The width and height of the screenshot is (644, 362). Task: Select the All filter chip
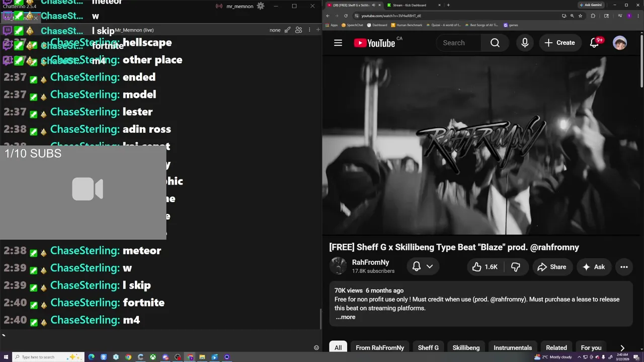(338, 347)
